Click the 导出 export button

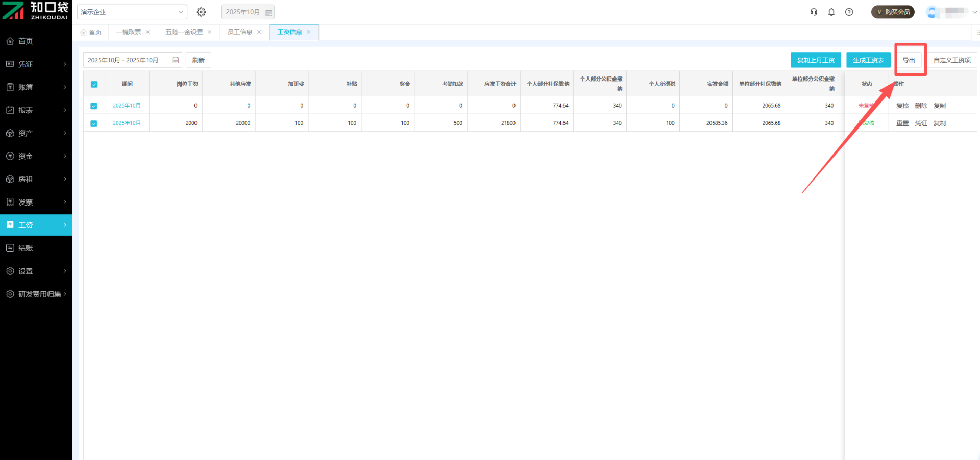(909, 60)
